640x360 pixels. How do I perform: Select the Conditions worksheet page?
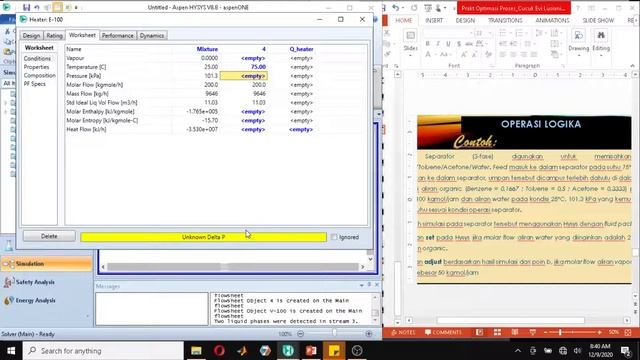click(x=37, y=58)
